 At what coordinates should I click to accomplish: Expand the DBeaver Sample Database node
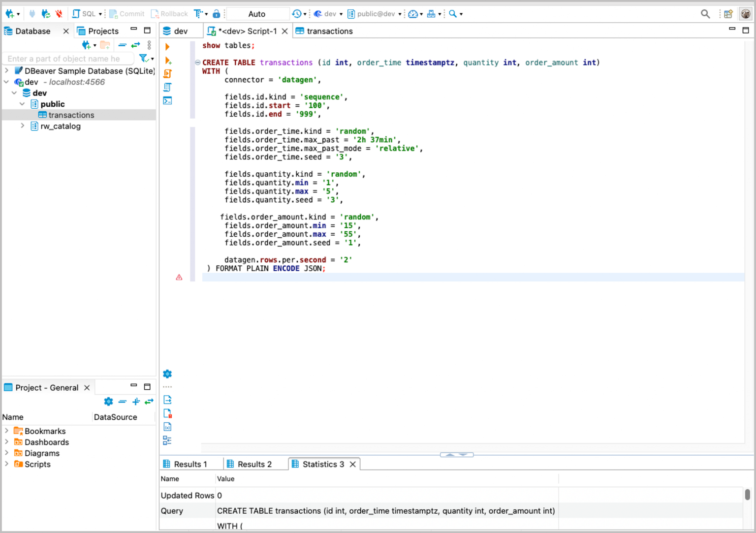click(x=7, y=71)
